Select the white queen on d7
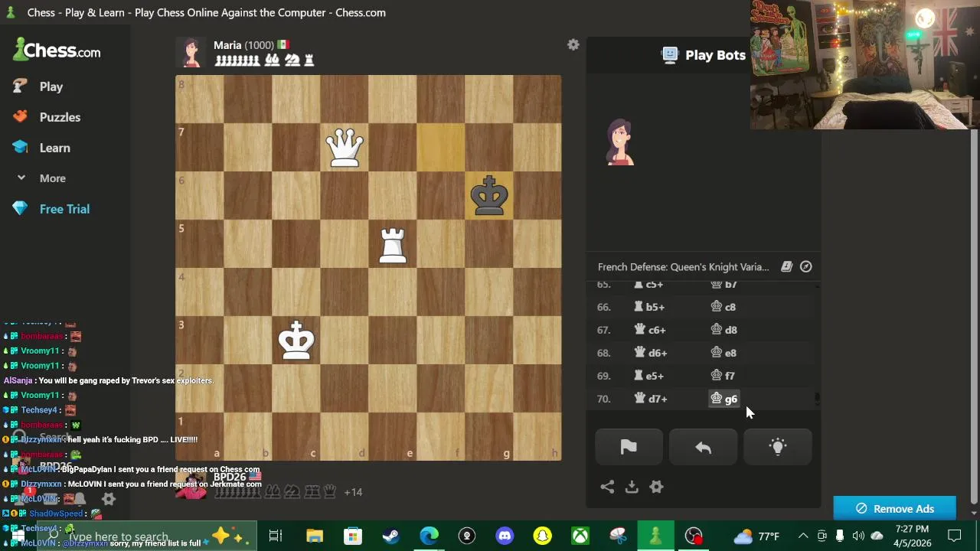The height and width of the screenshot is (551, 980). click(345, 147)
